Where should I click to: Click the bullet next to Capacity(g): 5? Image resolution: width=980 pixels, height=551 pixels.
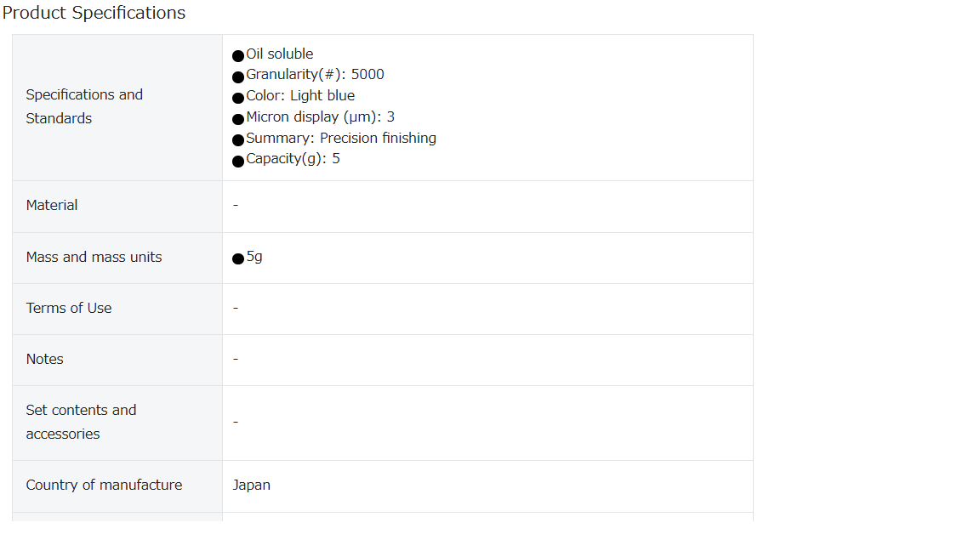coord(238,162)
